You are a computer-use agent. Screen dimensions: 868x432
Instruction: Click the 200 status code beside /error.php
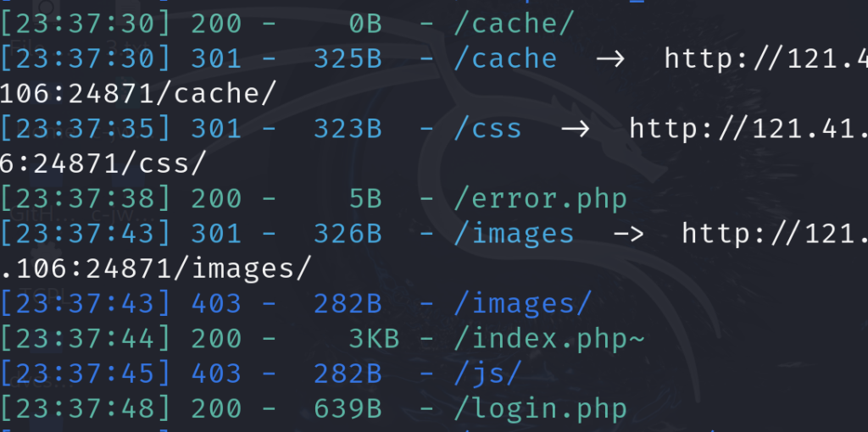(217, 199)
